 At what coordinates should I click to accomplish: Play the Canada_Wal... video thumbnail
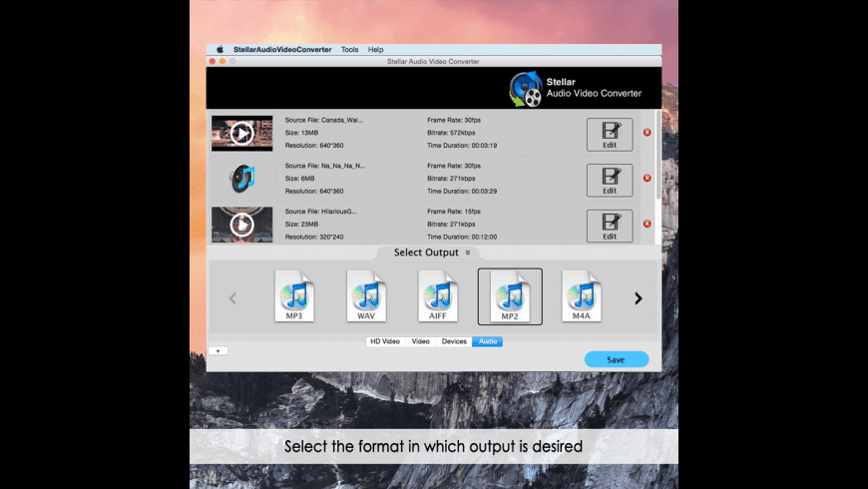tap(241, 133)
